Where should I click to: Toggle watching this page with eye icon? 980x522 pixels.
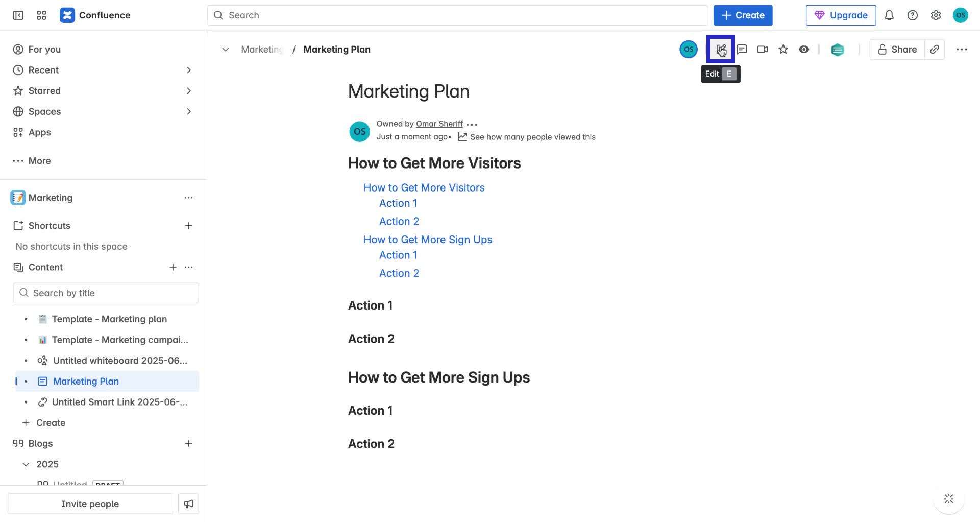coord(803,49)
